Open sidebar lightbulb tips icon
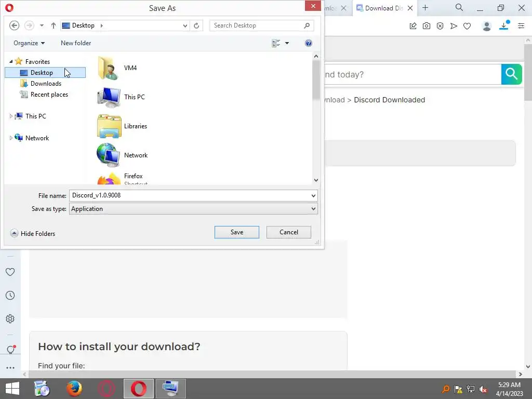Image resolution: width=532 pixels, height=399 pixels. [10, 349]
